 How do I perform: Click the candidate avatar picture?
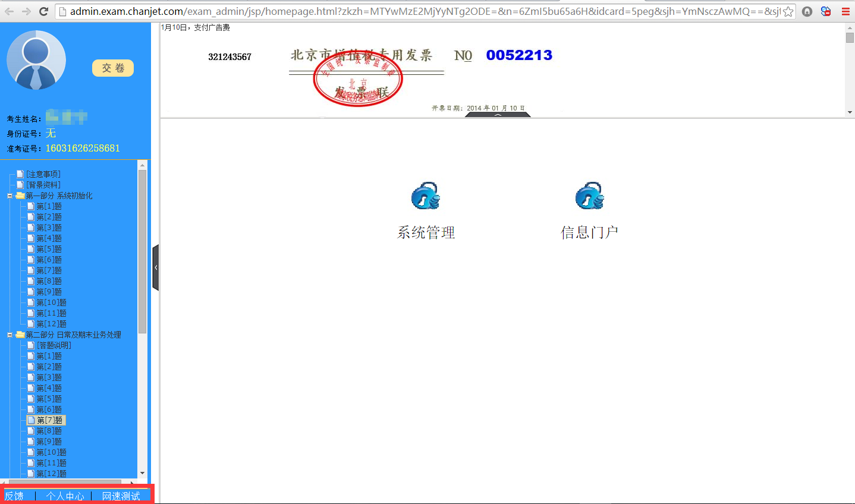(36, 60)
